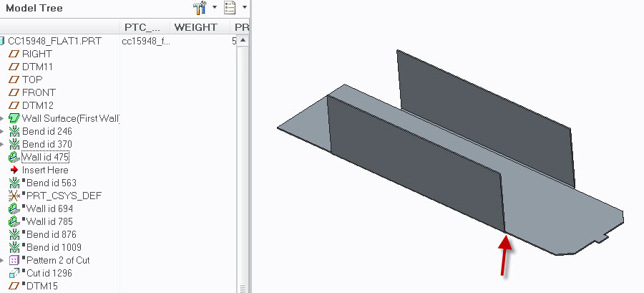The height and width of the screenshot is (293, 644).
Task: Click the cc15948_f... PTC column cell
Action: pos(145,41)
